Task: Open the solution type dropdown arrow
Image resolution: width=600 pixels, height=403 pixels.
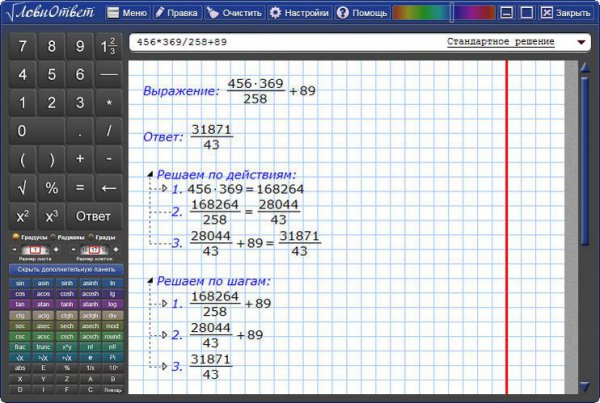Action: point(581,42)
